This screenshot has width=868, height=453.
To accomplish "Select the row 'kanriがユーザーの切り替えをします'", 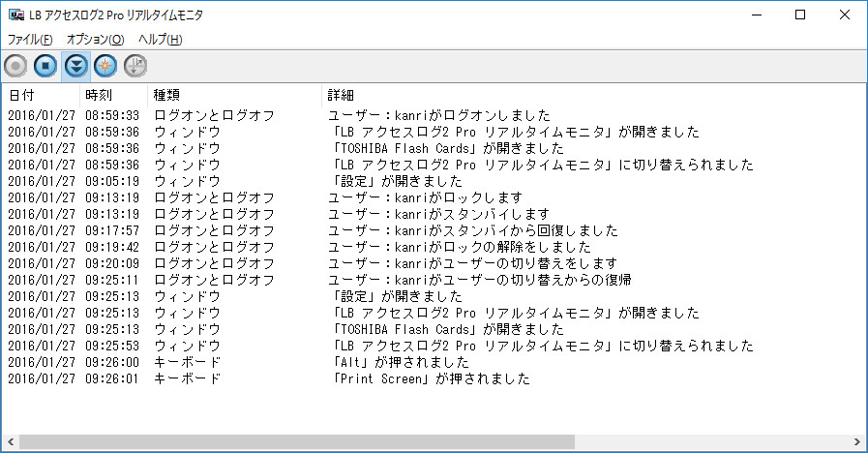I will coord(434,263).
